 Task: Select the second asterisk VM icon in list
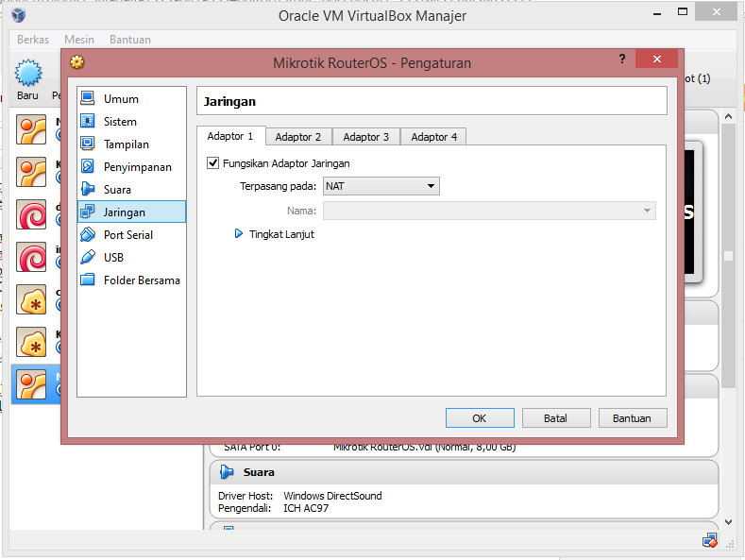coord(31,342)
